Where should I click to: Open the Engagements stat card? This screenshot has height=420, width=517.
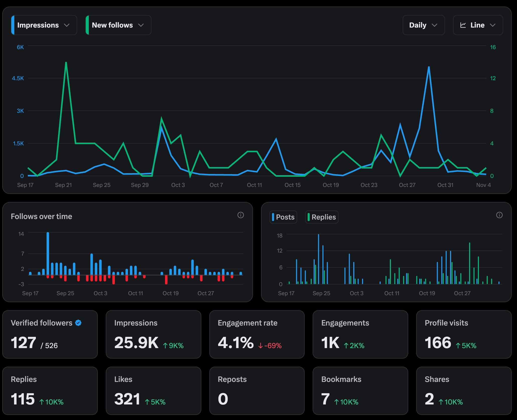pyautogui.click(x=360, y=334)
